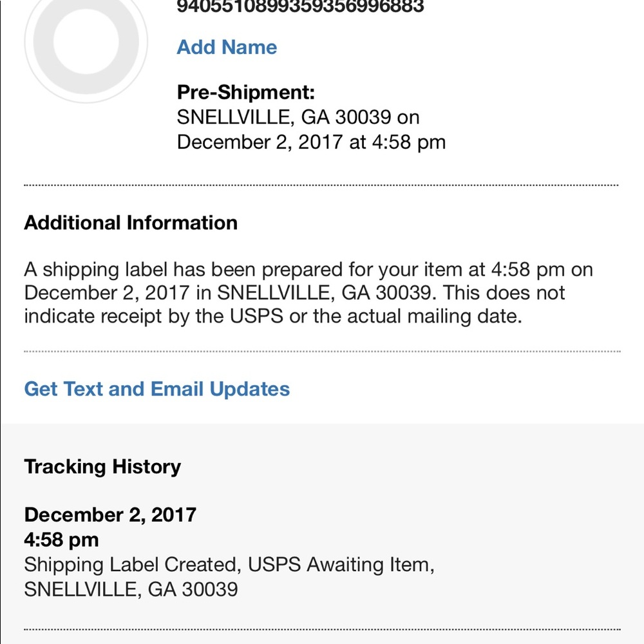644x644 pixels.
Task: Click the Tracking History heading
Action: [x=102, y=466]
